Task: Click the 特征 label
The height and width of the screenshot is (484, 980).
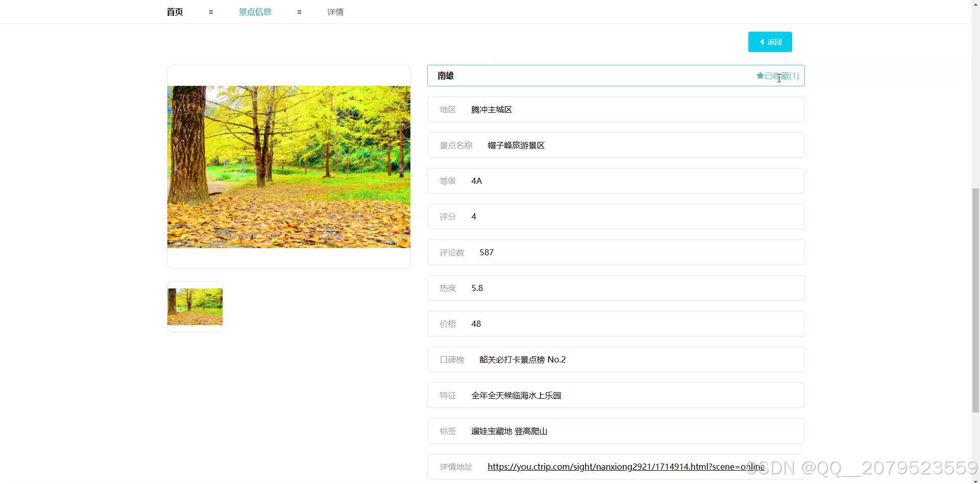Action: pyautogui.click(x=448, y=395)
